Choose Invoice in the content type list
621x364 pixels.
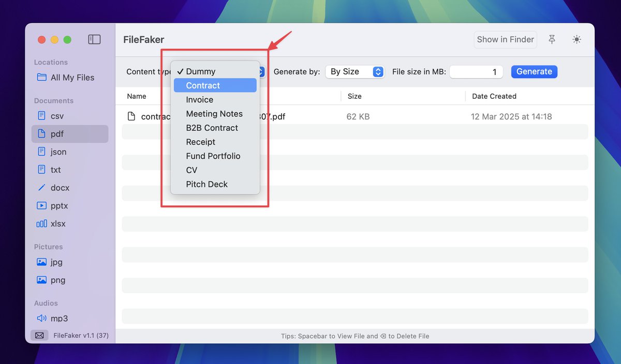[x=215, y=100]
